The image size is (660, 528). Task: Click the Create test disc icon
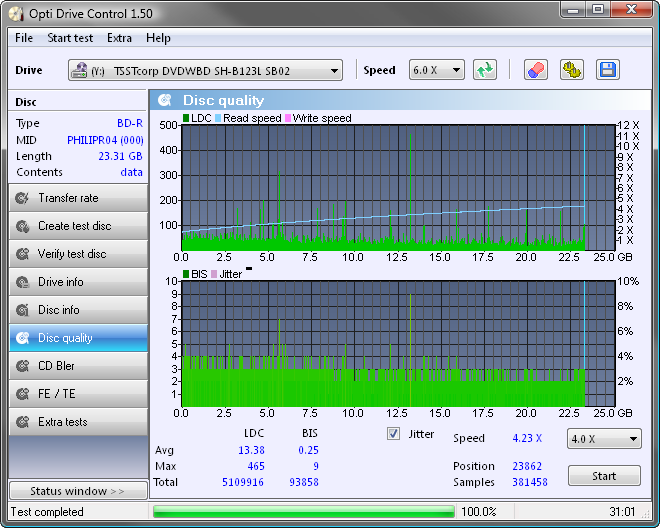coord(22,226)
